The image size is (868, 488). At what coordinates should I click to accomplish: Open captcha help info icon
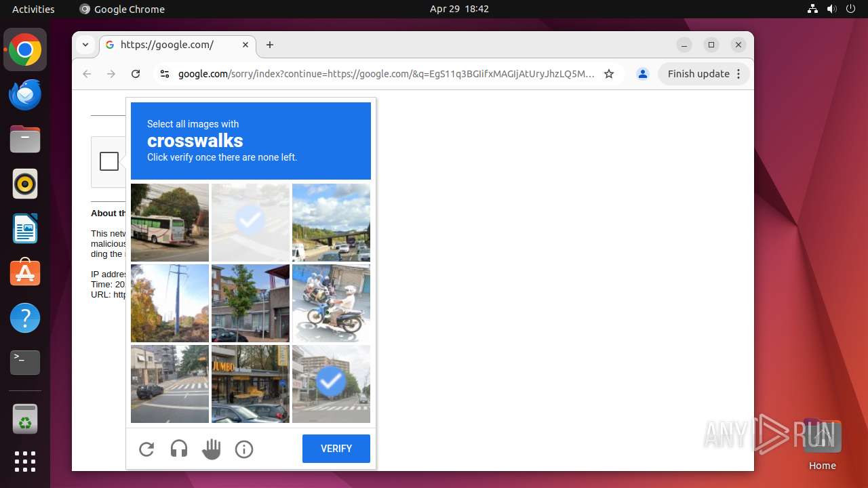[x=244, y=449]
